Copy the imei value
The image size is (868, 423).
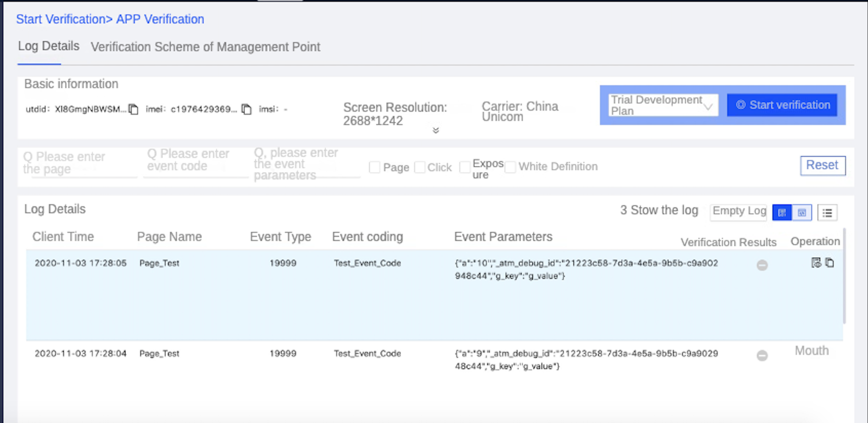point(246,109)
